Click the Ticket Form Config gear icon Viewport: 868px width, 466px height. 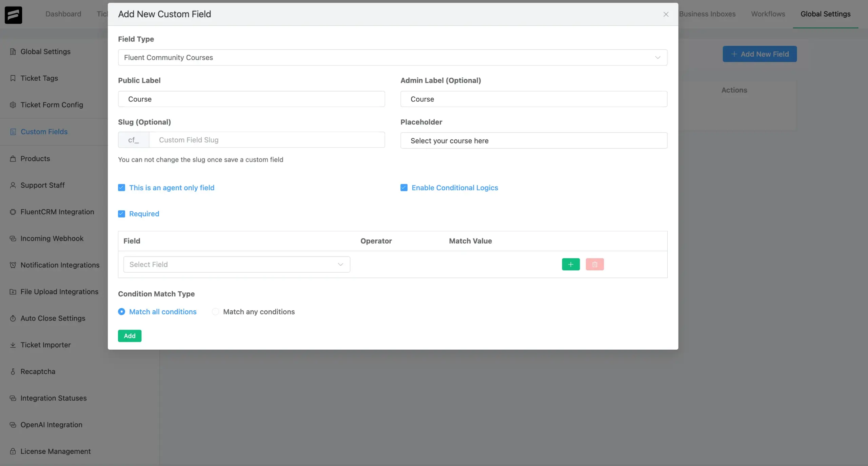pos(13,105)
